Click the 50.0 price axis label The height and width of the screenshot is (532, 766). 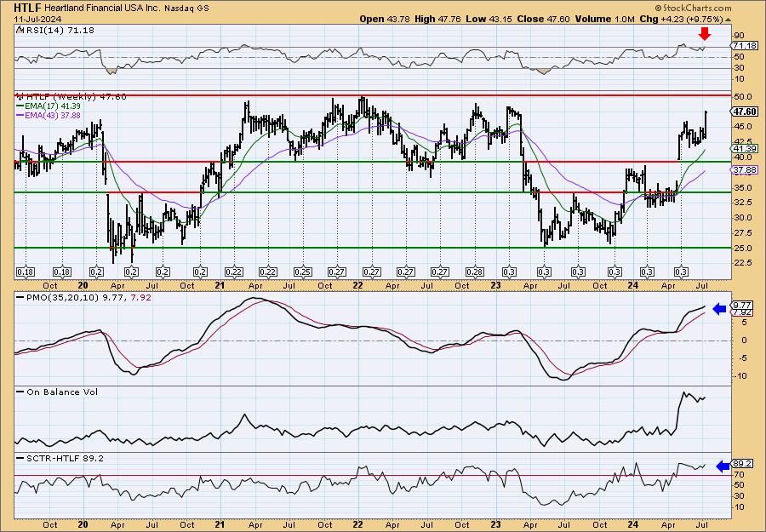[743, 96]
